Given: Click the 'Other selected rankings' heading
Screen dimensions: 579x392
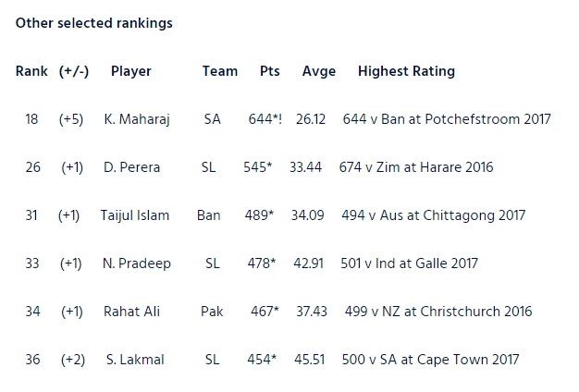Looking at the screenshot, I should (x=93, y=23).
